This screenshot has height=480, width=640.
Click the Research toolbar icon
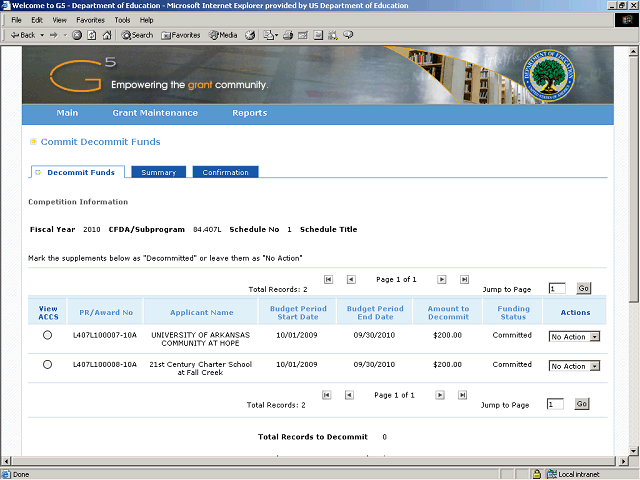click(x=333, y=35)
